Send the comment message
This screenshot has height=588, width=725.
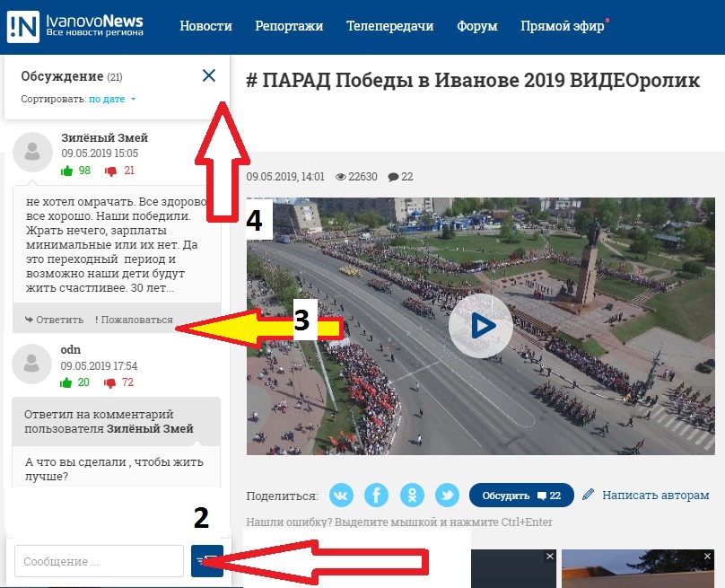pos(207,561)
